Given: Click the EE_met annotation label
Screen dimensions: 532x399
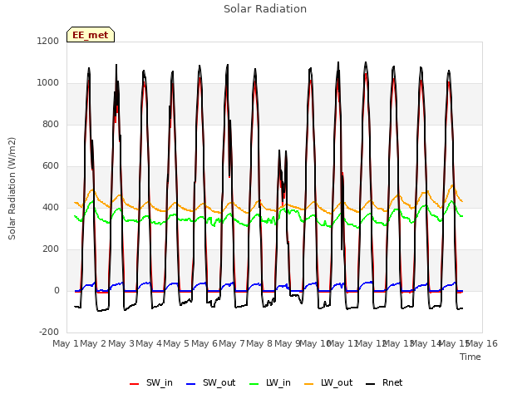Looking at the screenshot, I should pos(91,35).
